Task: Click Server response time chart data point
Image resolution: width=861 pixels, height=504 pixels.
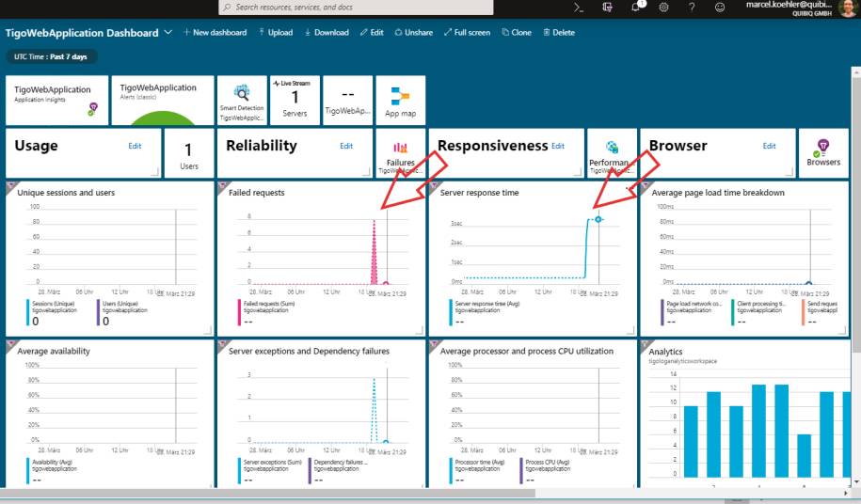Action: coord(598,219)
